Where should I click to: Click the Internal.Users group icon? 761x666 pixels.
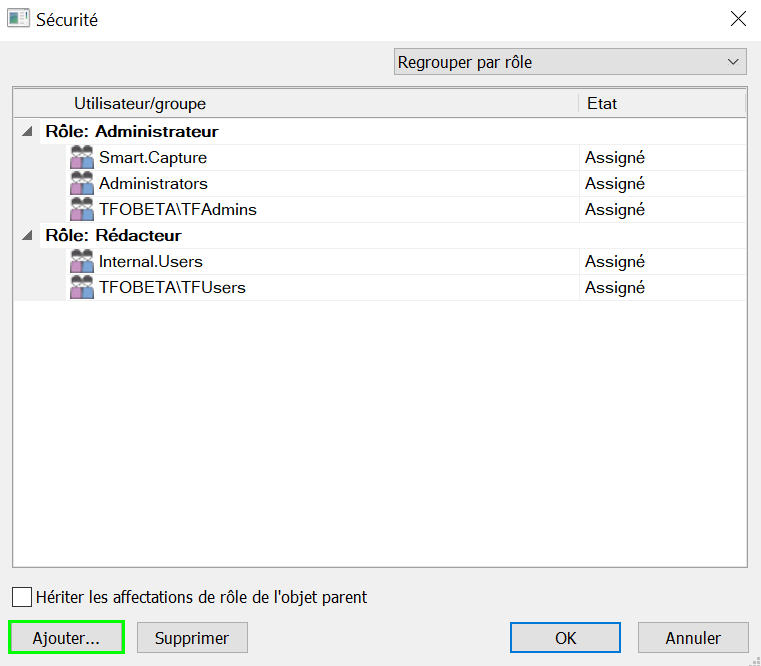tap(82, 261)
